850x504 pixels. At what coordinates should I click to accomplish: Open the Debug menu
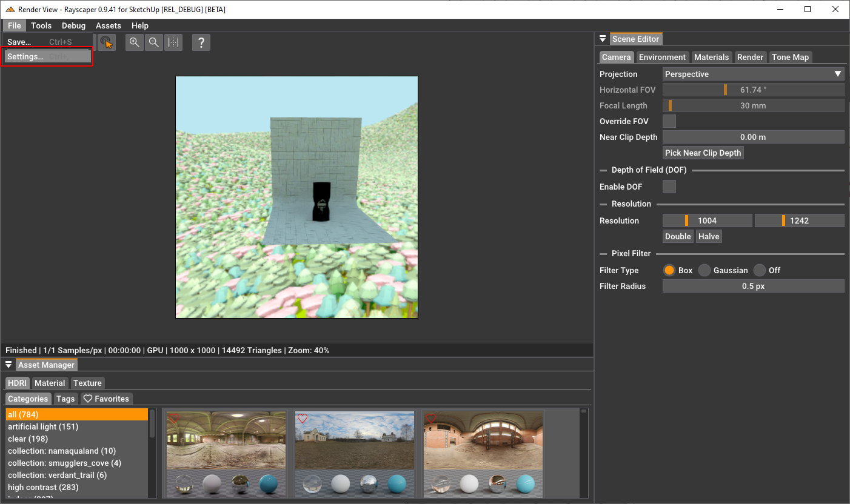coord(73,25)
